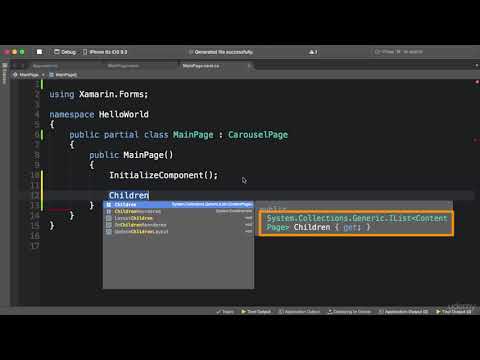Select the LayoutChildren completion item
Screen dimensions: 480x360
178,218
